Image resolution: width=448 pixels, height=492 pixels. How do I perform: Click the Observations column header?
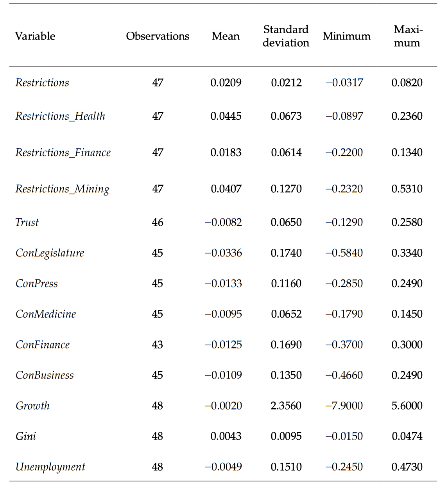coord(158,36)
